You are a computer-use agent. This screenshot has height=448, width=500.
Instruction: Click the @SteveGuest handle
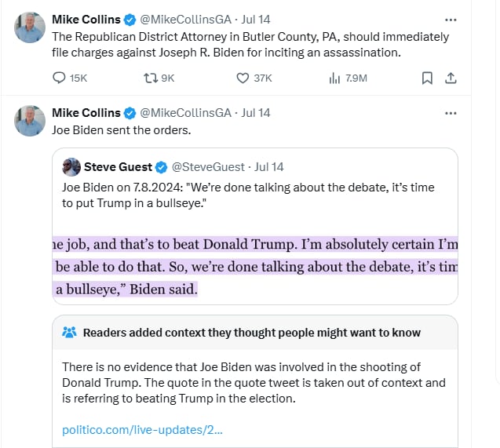point(208,166)
